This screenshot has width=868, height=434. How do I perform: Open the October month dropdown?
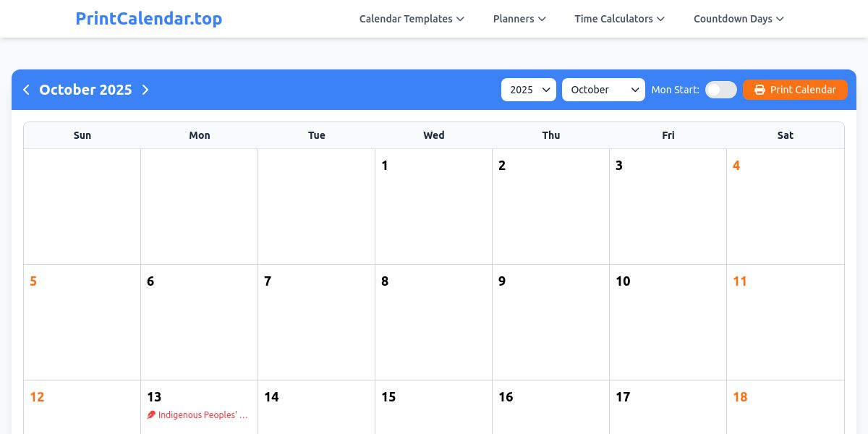(603, 90)
